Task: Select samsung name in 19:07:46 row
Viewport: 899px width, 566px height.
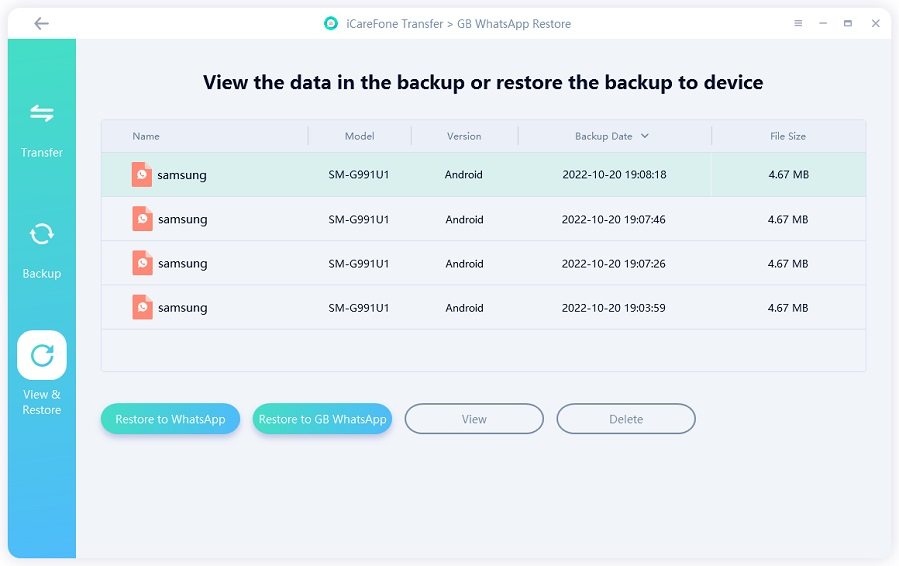Action: coord(182,219)
